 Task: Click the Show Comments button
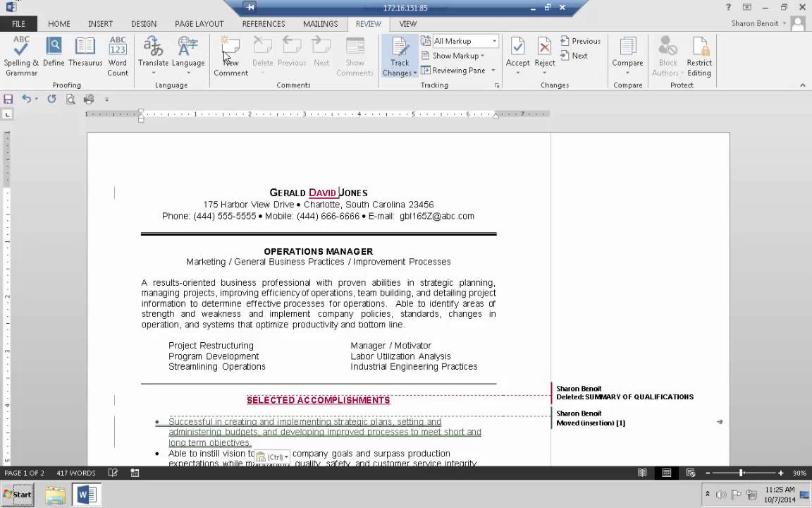click(x=355, y=56)
